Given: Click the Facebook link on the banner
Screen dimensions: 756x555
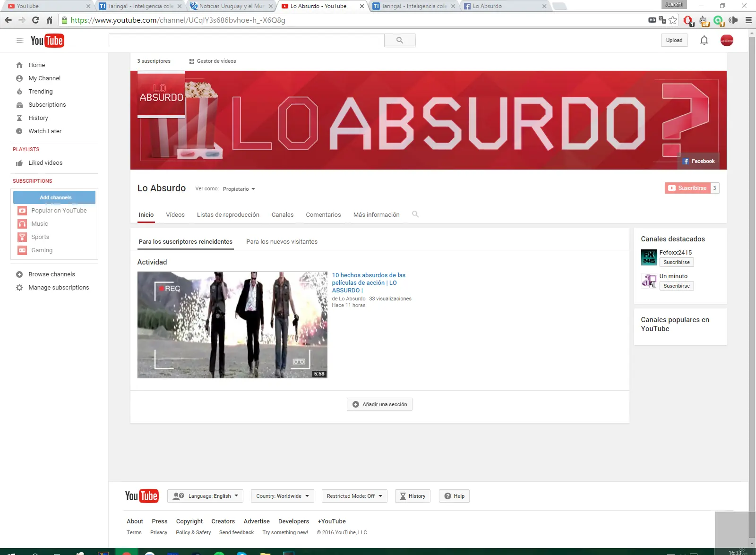Looking at the screenshot, I should click(x=699, y=162).
